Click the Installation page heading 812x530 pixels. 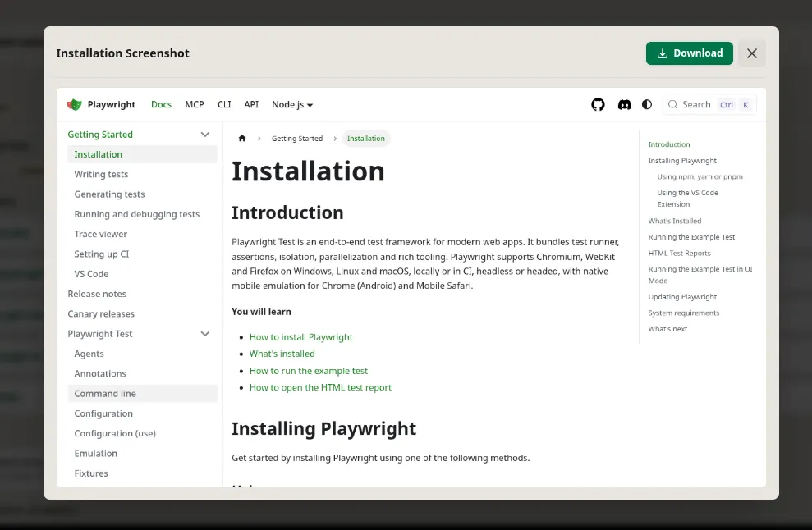[308, 171]
